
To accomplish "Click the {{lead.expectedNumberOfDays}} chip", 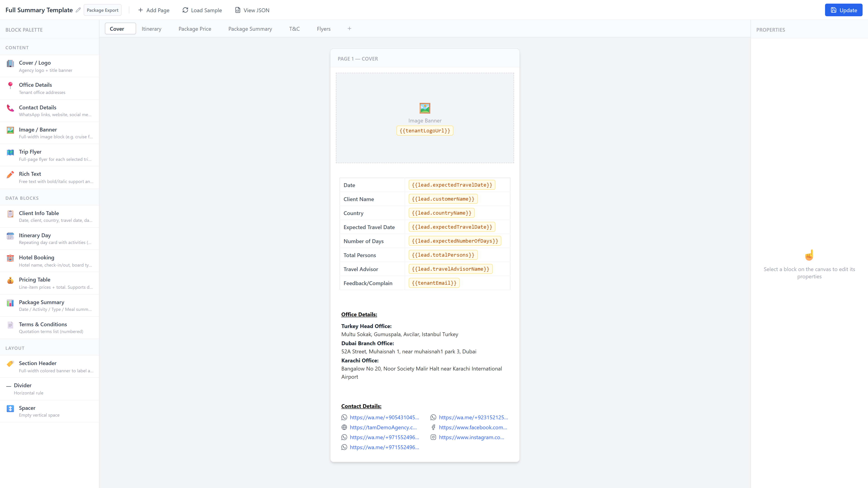I will pos(455,241).
